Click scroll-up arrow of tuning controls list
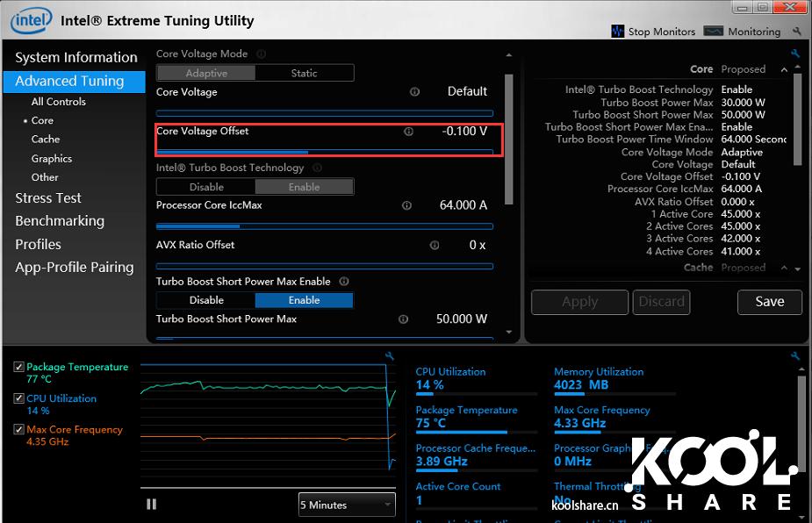The height and width of the screenshot is (523, 812). pos(508,54)
